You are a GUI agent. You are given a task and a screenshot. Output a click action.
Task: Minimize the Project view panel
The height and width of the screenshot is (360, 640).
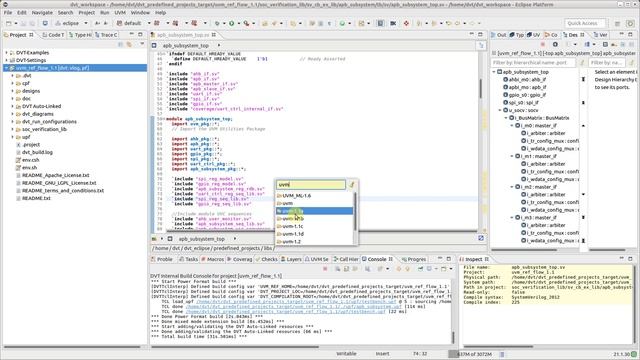131,35
